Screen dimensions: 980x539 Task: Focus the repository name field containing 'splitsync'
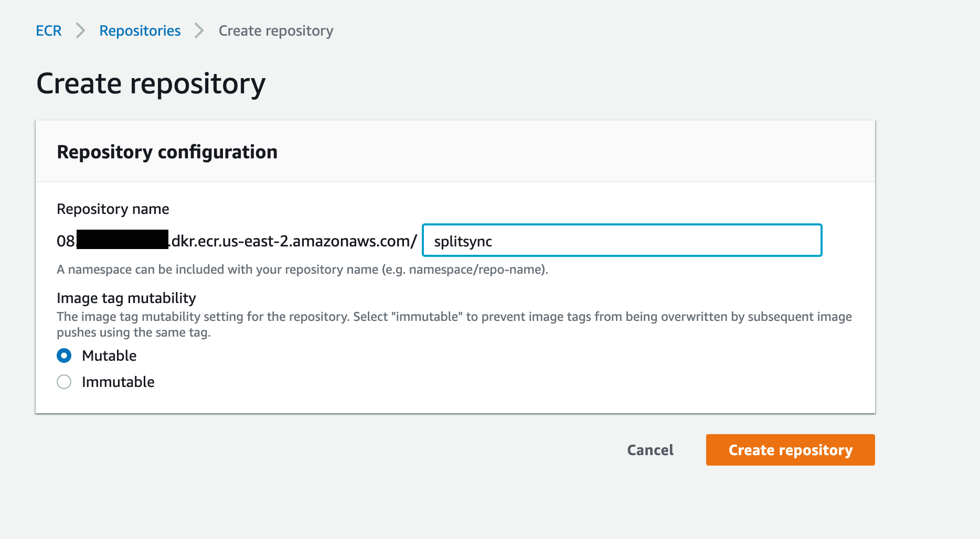622,241
